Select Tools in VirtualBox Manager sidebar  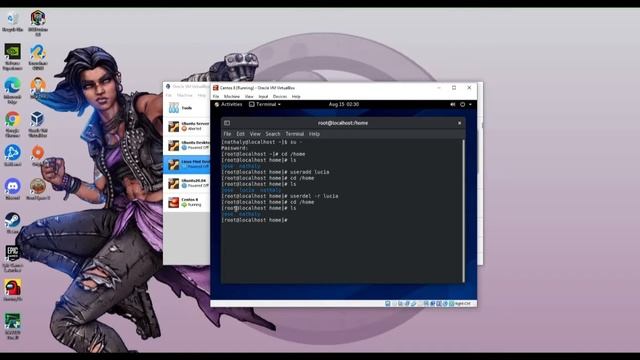(187, 108)
